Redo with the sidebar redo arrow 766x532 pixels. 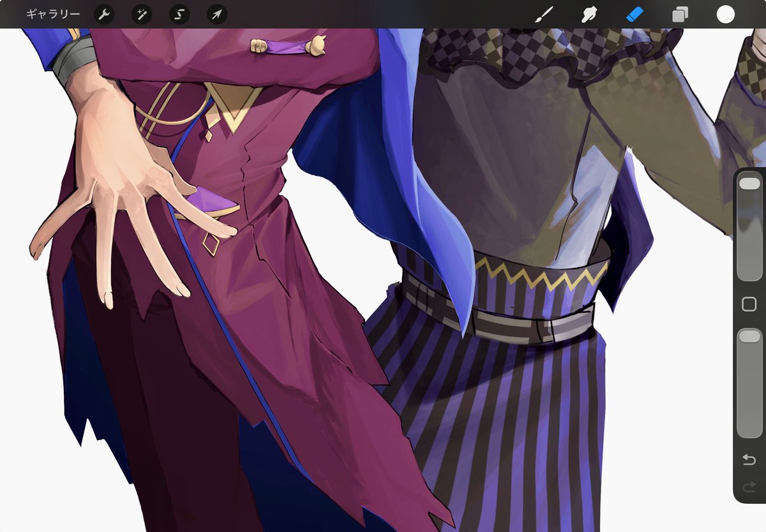[749, 488]
